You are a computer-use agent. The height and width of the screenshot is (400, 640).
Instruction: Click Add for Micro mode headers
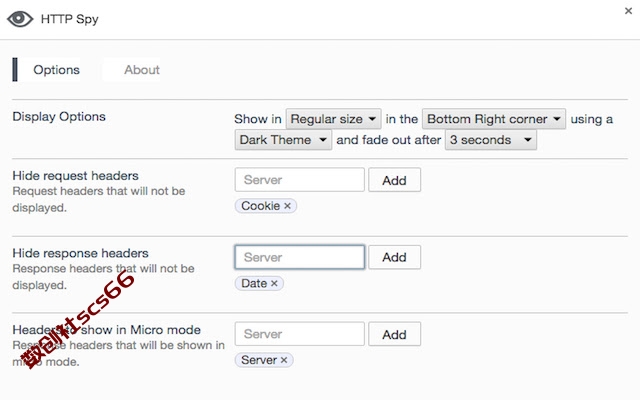click(x=394, y=334)
